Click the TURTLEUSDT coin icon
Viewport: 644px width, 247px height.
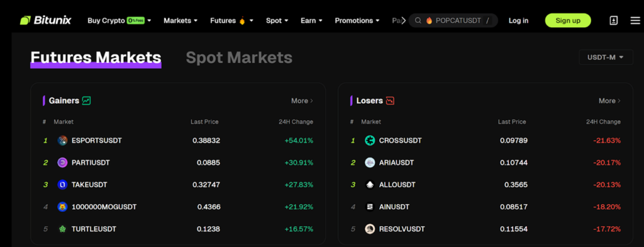(x=62, y=229)
